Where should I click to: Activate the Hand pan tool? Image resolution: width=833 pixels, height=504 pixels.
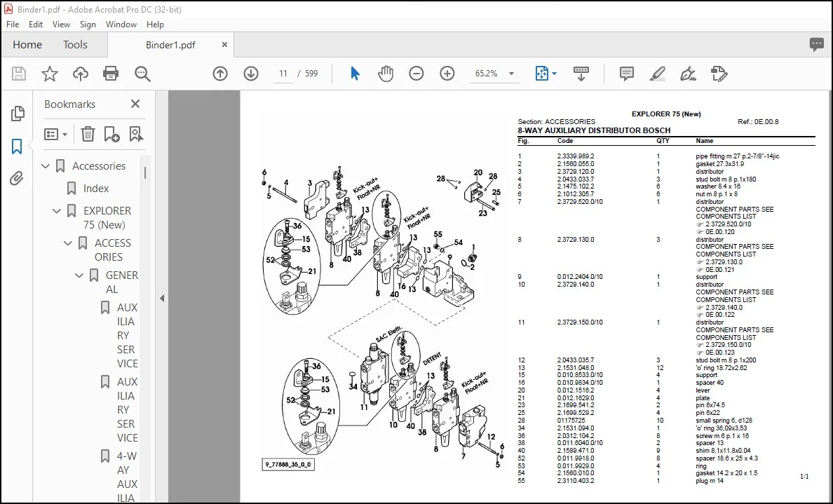[386, 74]
